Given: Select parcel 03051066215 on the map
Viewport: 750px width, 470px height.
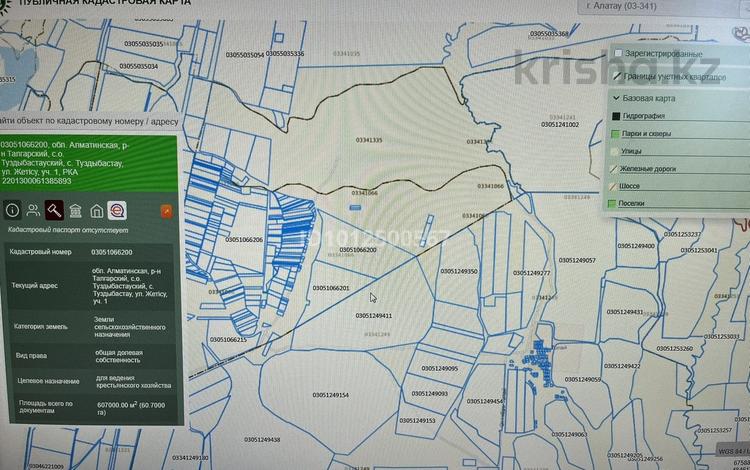Looking at the screenshot, I should point(228,339).
